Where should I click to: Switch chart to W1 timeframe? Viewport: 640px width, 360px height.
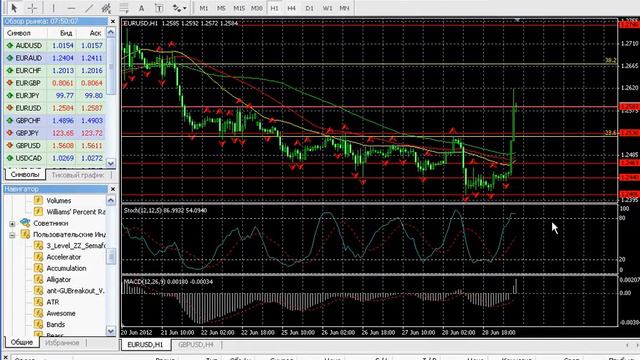tap(327, 8)
